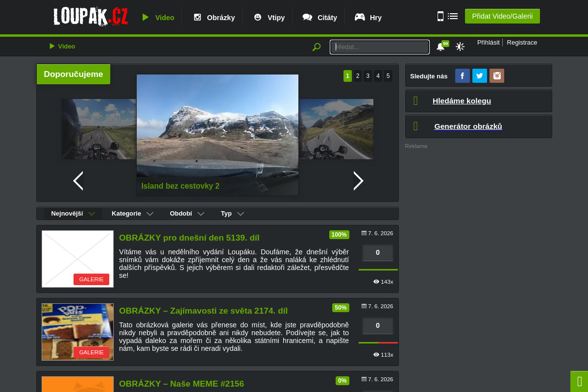
Task: Select carousel page 1
Action: pos(347,76)
